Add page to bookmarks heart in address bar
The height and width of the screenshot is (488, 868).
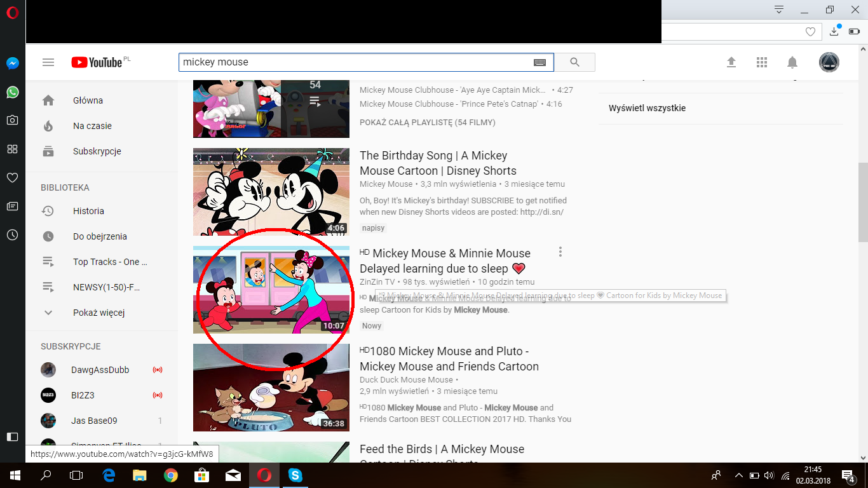point(810,32)
